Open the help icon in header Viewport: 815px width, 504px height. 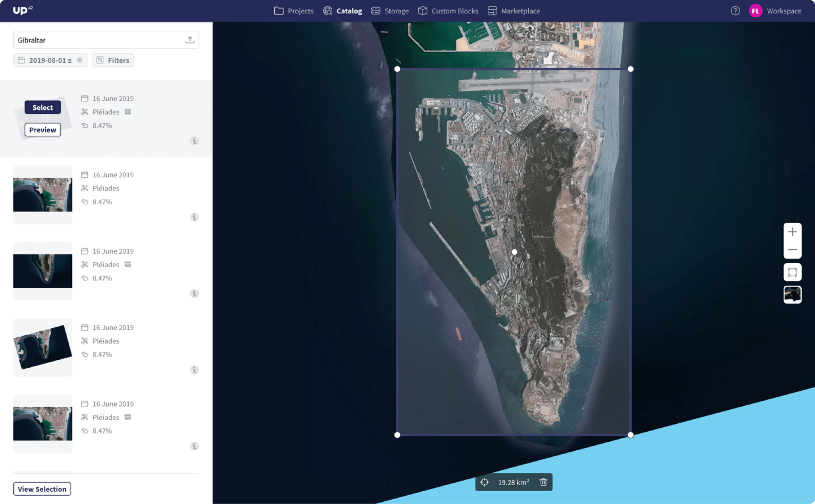coord(735,11)
